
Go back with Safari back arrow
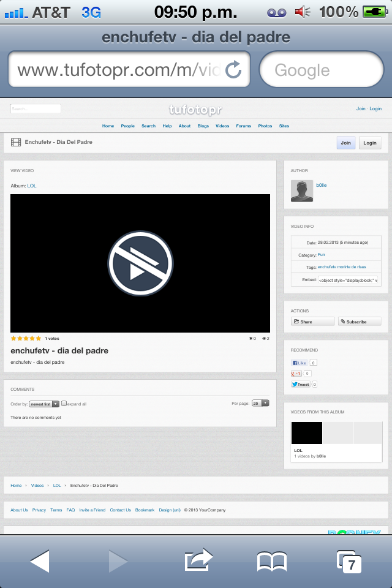(40, 560)
